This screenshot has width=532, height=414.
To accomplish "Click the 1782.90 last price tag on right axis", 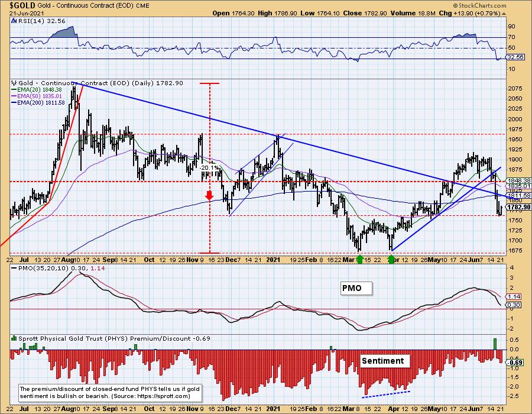I will tap(520, 207).
